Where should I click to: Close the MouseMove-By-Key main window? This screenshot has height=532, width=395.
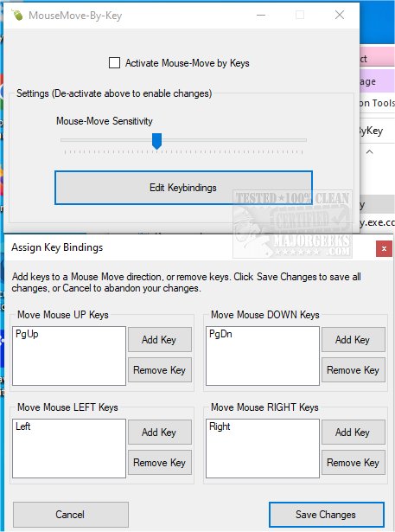[x=340, y=15]
